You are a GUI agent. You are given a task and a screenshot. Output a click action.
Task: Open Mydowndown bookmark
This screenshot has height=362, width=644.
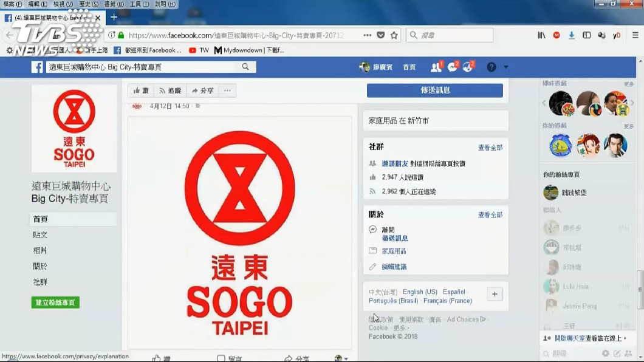[249, 50]
